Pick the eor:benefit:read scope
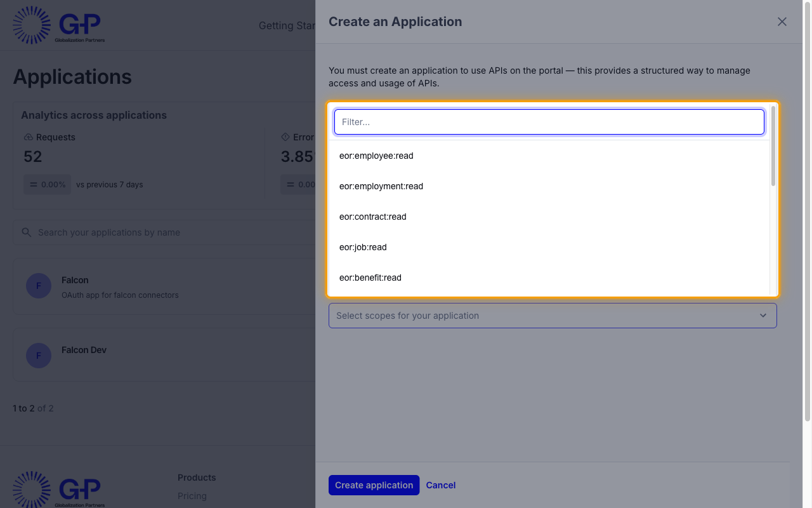This screenshot has height=508, width=812. [x=549, y=277]
